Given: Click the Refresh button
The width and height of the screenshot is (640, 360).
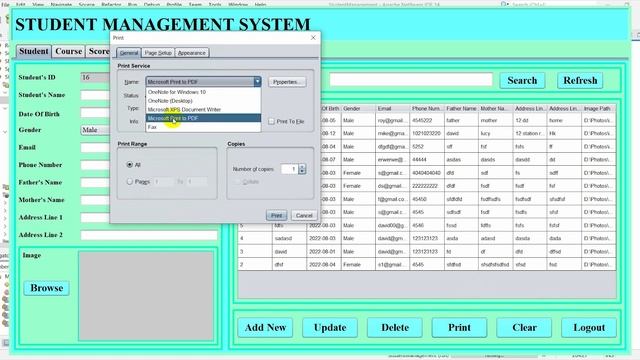Looking at the screenshot, I should coord(580,80).
